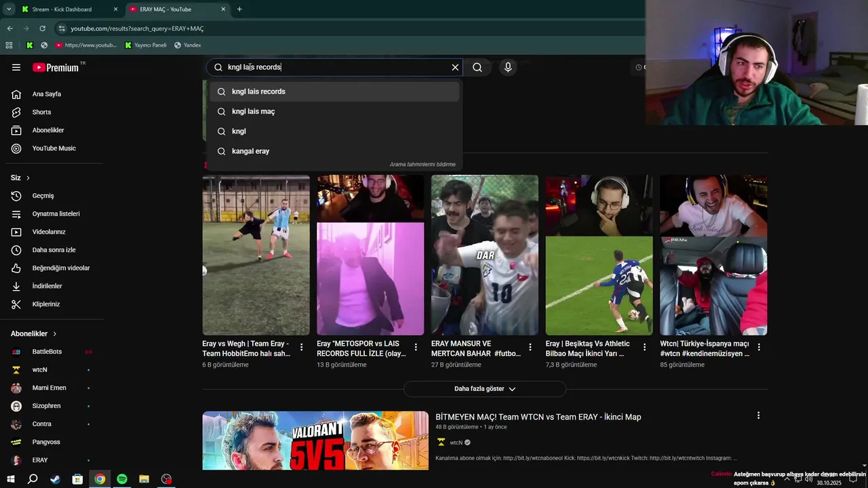
Task: Open Spotify from taskbar
Action: [122, 479]
